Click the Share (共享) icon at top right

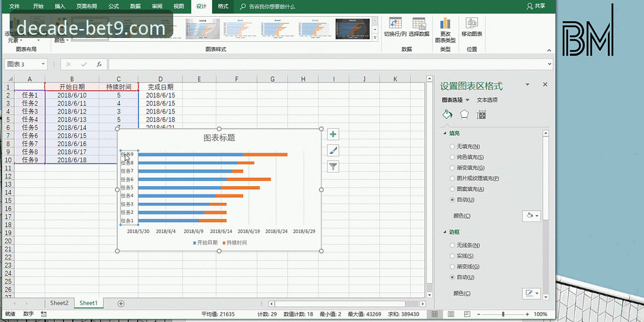(x=536, y=6)
